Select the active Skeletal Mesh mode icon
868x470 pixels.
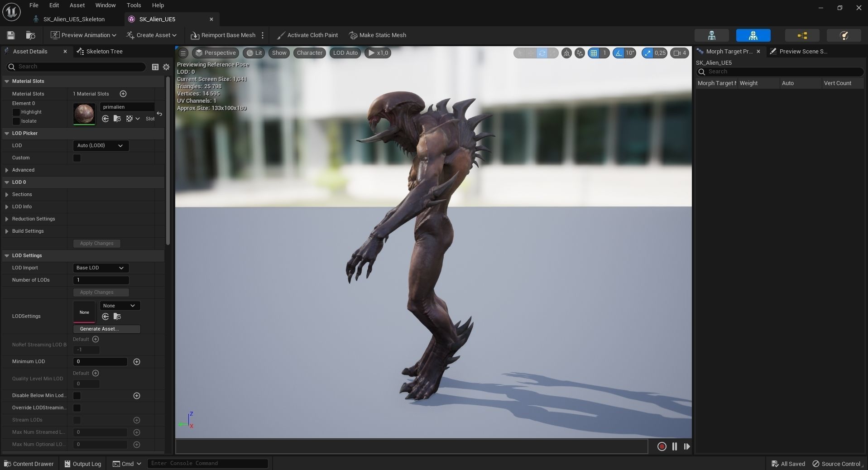pos(753,35)
